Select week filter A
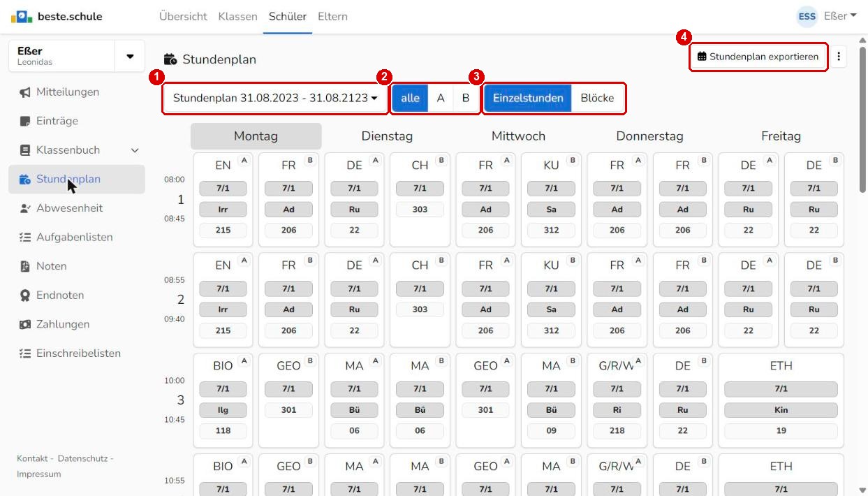Screen dimensions: 868x496 pyautogui.click(x=441, y=99)
